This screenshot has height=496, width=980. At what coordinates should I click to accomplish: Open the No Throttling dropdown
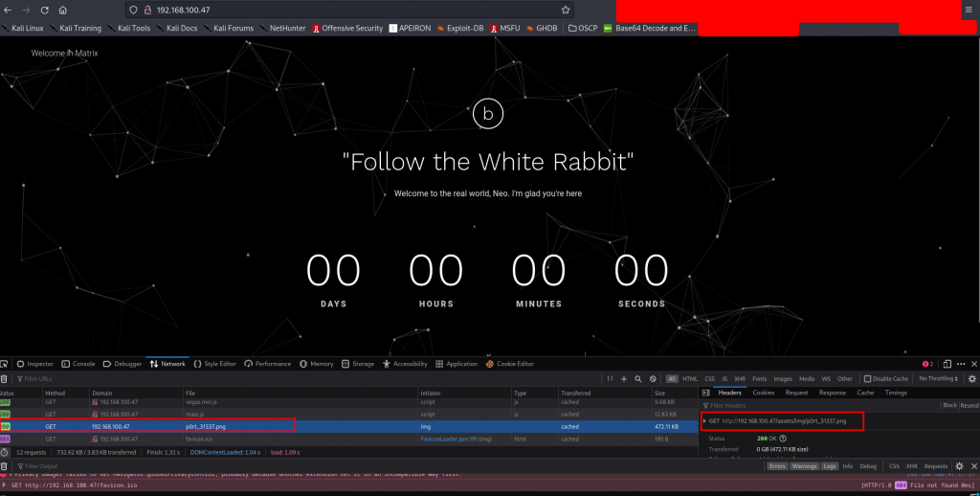(x=938, y=378)
